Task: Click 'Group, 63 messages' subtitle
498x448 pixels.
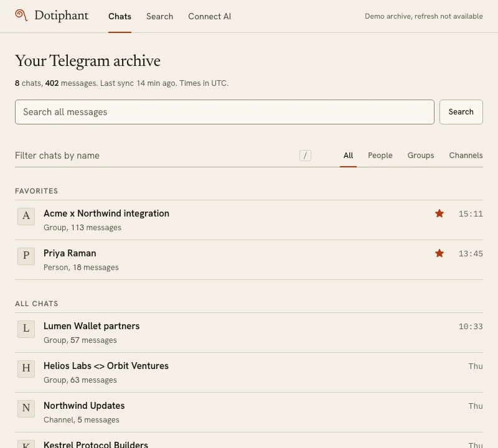Action: pyautogui.click(x=80, y=380)
